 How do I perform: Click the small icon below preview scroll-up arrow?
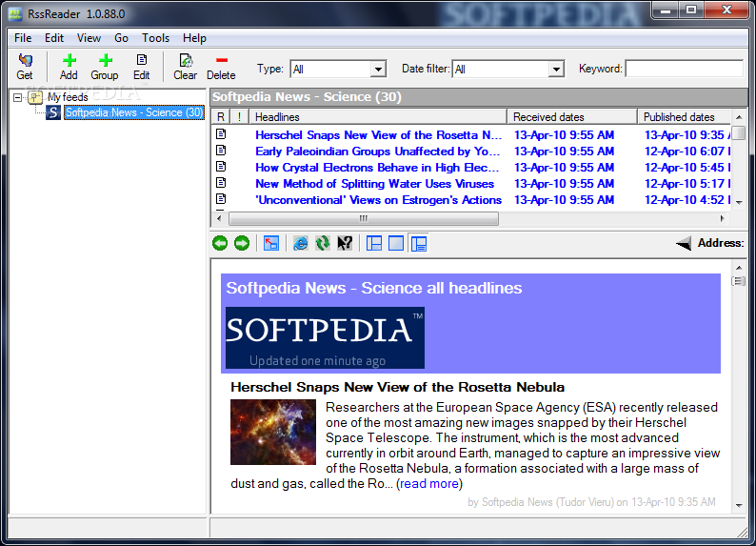coord(738,281)
